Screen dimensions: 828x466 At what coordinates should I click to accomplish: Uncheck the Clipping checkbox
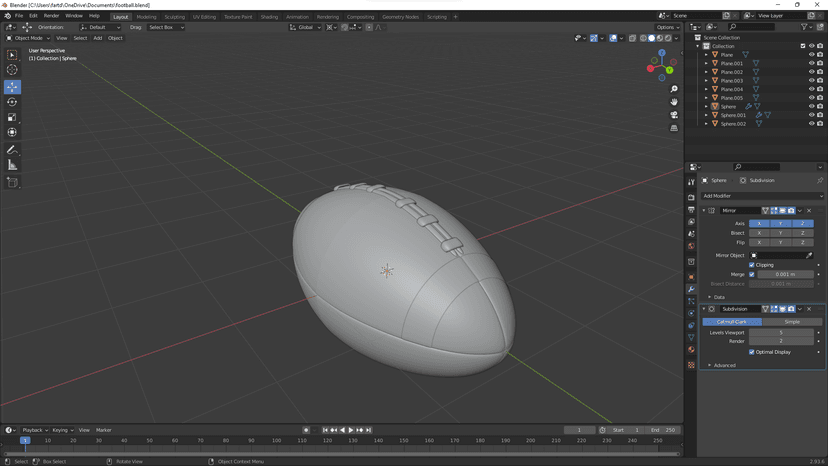point(752,265)
